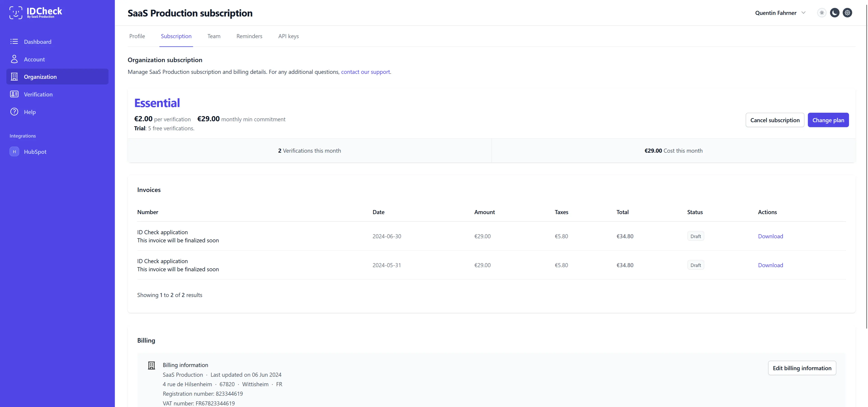Image resolution: width=868 pixels, height=407 pixels.
Task: Switch to the Team tab
Action: coord(214,36)
